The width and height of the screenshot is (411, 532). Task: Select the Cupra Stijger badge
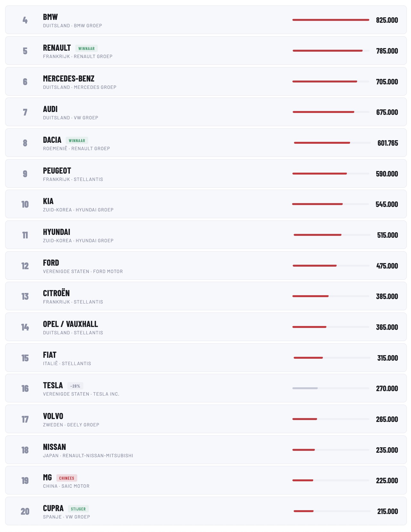tap(78, 509)
